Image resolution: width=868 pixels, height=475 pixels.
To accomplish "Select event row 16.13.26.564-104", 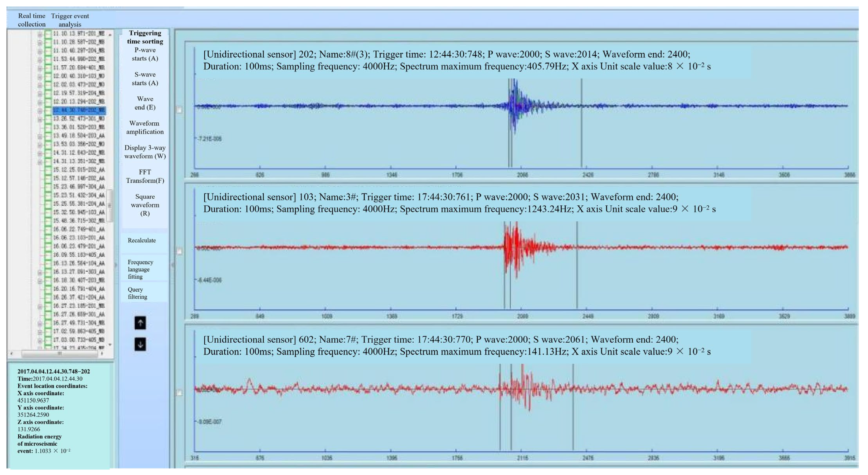I will 79,263.
